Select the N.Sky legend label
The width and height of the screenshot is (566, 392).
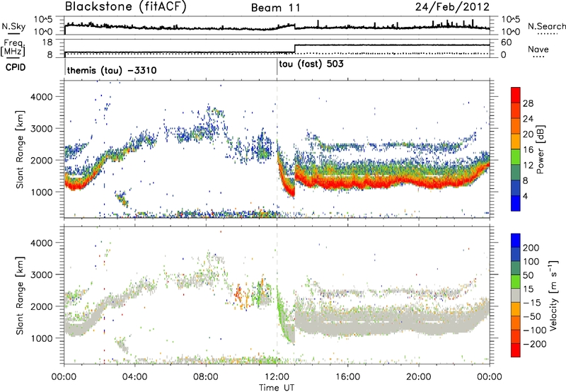pyautogui.click(x=13, y=26)
